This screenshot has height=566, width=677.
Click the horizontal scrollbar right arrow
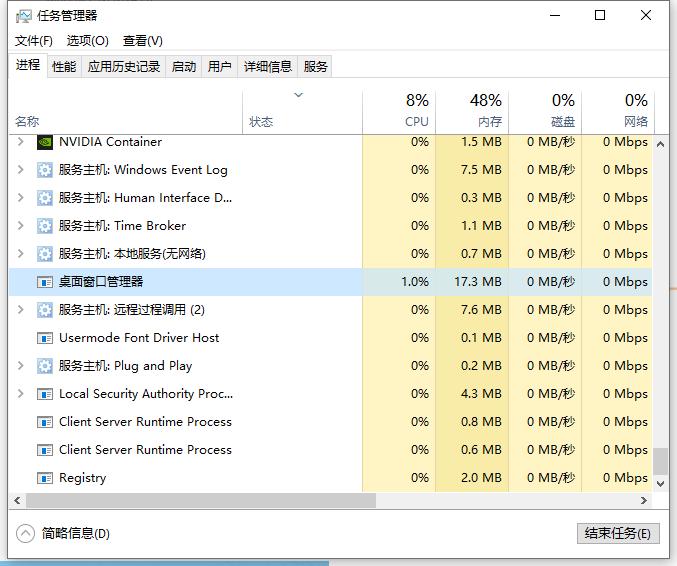click(x=644, y=501)
